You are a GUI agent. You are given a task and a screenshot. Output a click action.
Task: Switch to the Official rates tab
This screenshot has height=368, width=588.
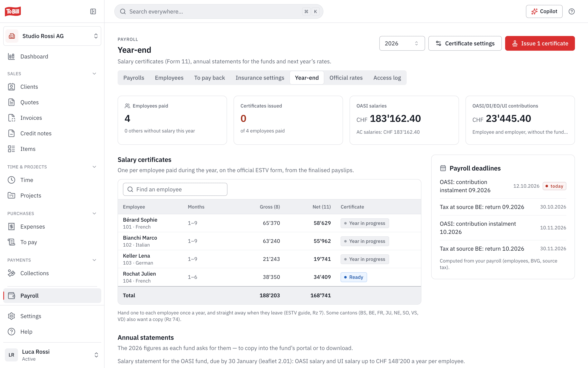coord(346,78)
